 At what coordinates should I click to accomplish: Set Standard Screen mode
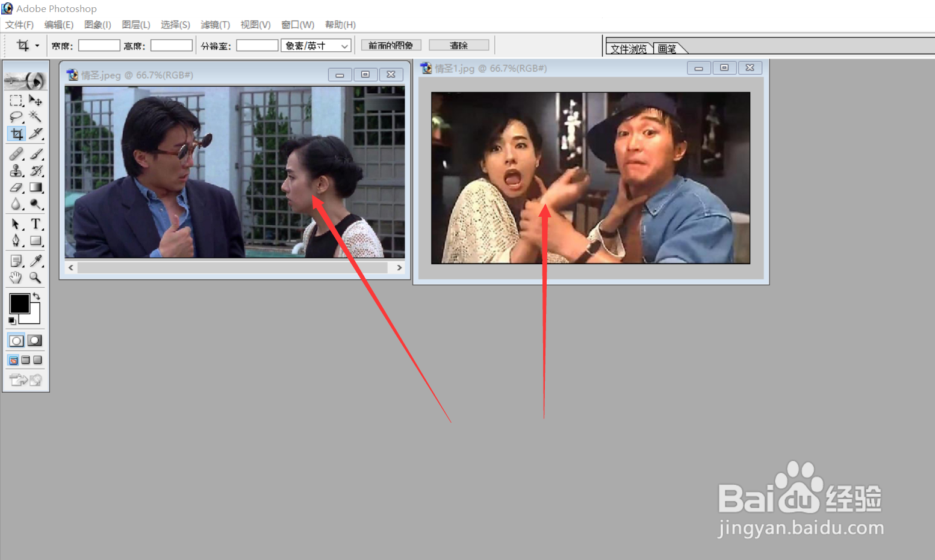(x=13, y=360)
